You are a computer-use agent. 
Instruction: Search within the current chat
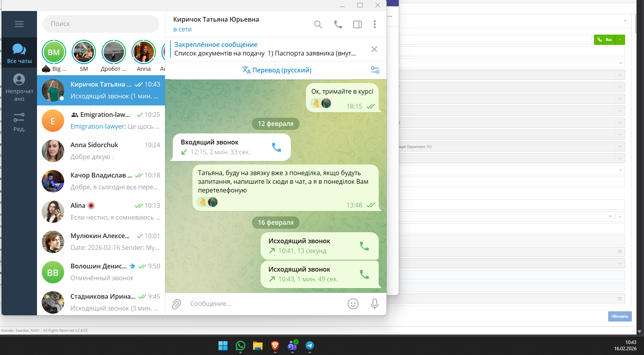coord(318,24)
